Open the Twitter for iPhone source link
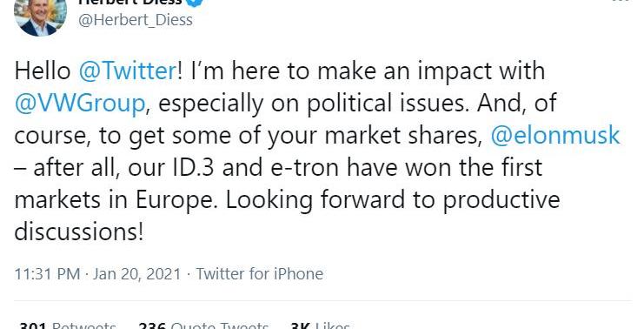Image resolution: width=644 pixels, height=329 pixels. [260, 274]
